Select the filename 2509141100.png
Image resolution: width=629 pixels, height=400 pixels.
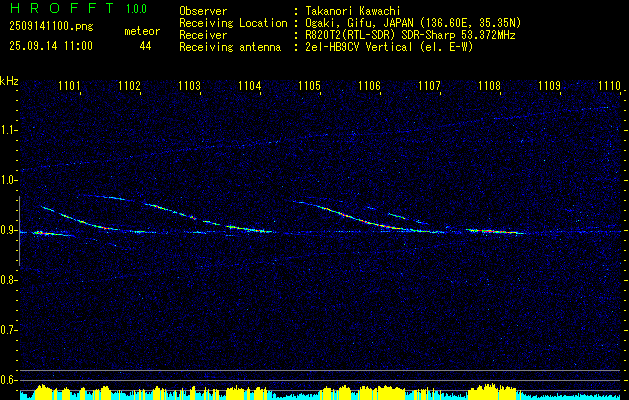[51, 26]
